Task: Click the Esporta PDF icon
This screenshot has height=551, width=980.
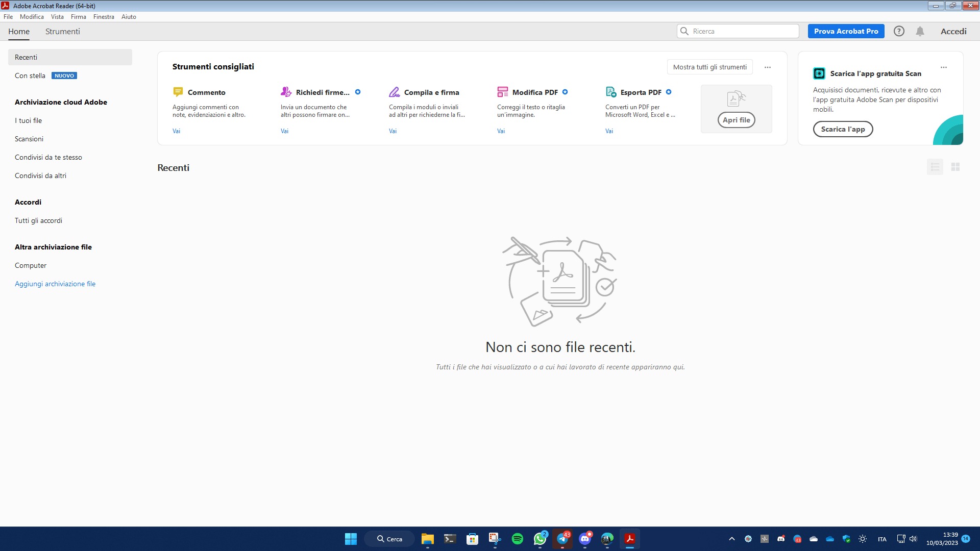Action: (x=610, y=92)
